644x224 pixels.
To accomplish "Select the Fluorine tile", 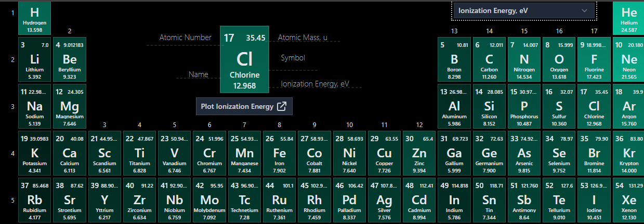I will pyautogui.click(x=594, y=60).
